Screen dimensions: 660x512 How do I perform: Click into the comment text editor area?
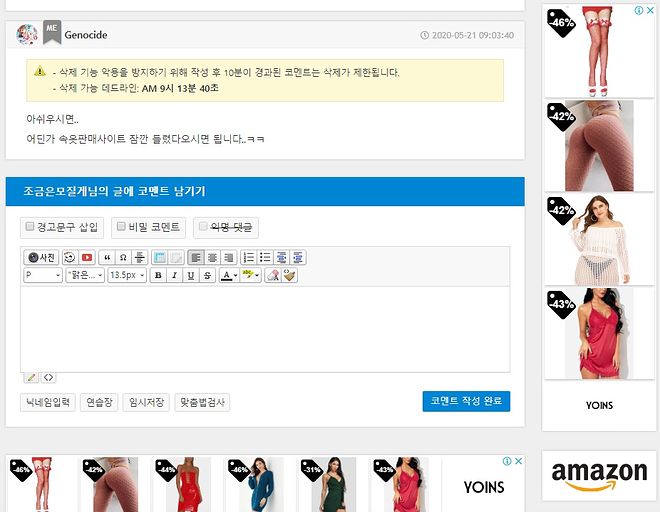(265, 329)
